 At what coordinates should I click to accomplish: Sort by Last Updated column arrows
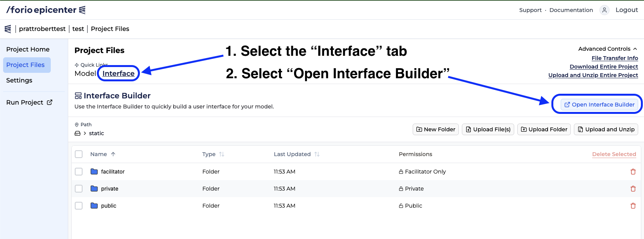(317, 154)
